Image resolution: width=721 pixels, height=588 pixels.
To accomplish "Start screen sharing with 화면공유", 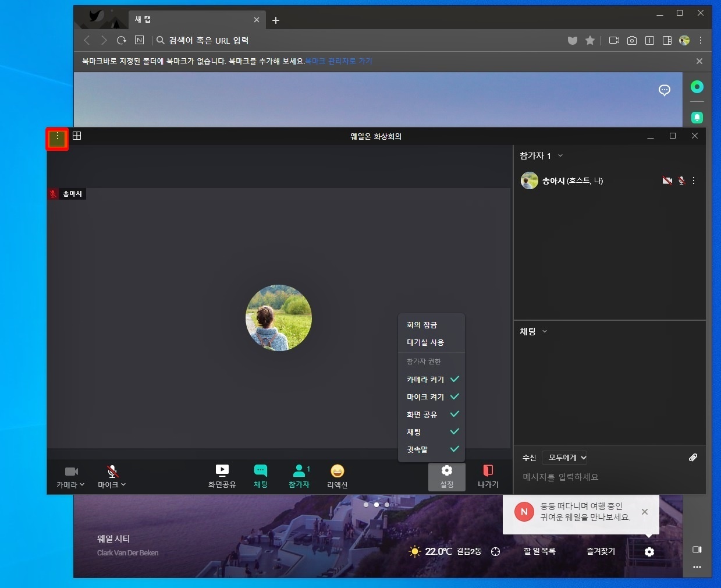I will pos(222,476).
